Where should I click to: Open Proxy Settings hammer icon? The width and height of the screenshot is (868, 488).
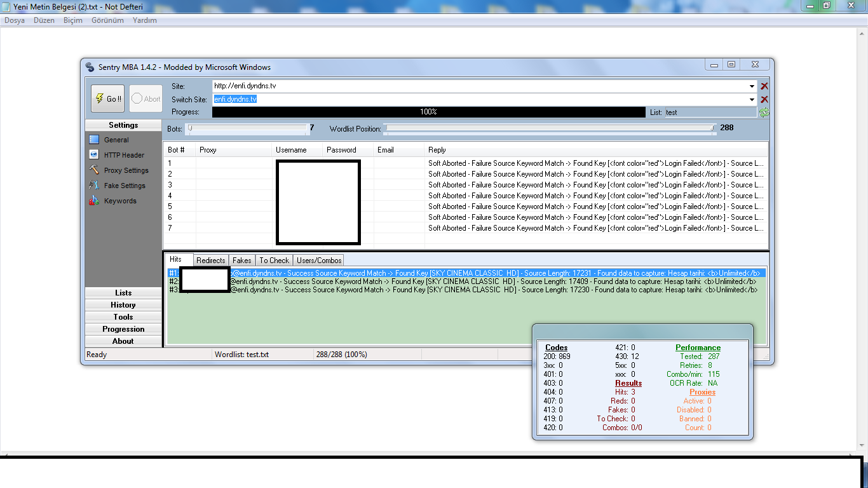[94, 170]
